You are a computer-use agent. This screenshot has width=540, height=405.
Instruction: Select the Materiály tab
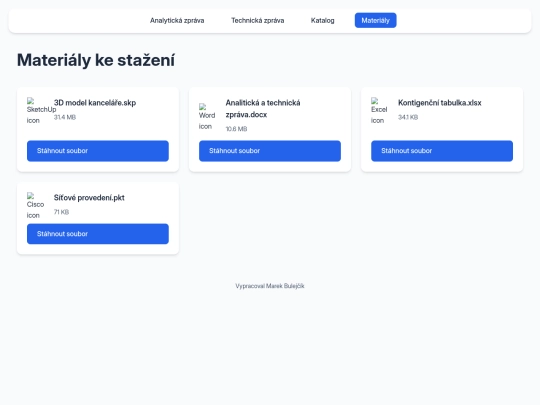(x=375, y=20)
